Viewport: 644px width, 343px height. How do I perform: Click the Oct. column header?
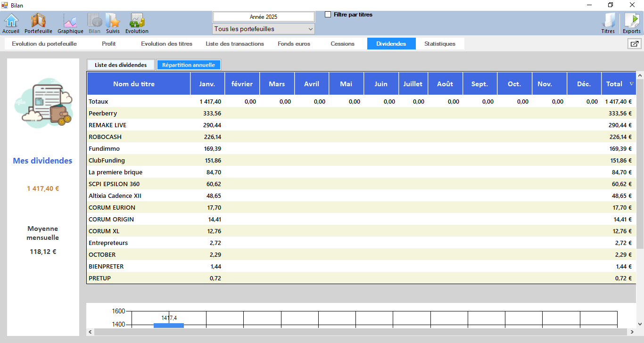514,84
